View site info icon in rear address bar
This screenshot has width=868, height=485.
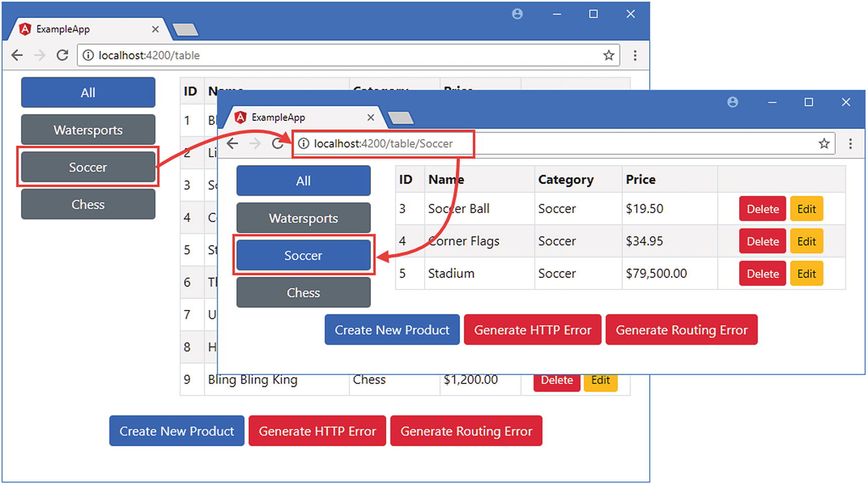pos(88,55)
